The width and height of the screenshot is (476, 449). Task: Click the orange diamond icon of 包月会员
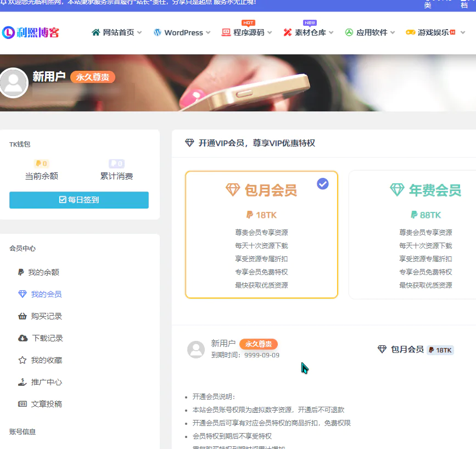click(x=233, y=190)
